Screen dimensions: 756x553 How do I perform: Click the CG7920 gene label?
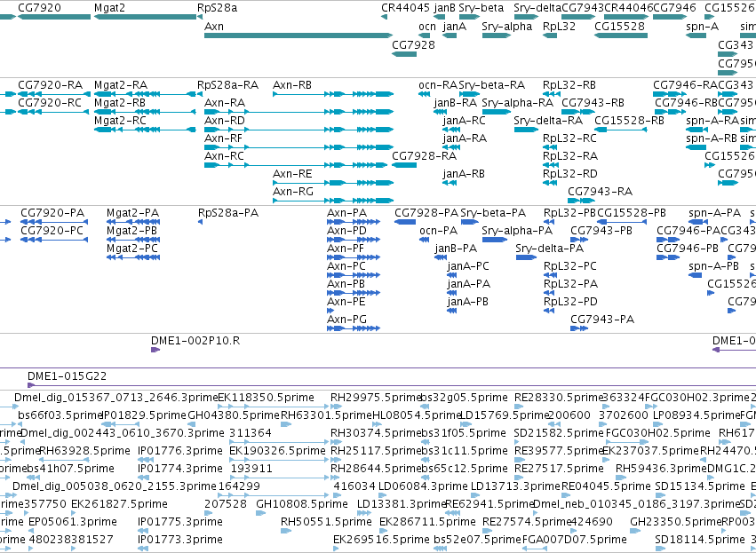point(39,8)
